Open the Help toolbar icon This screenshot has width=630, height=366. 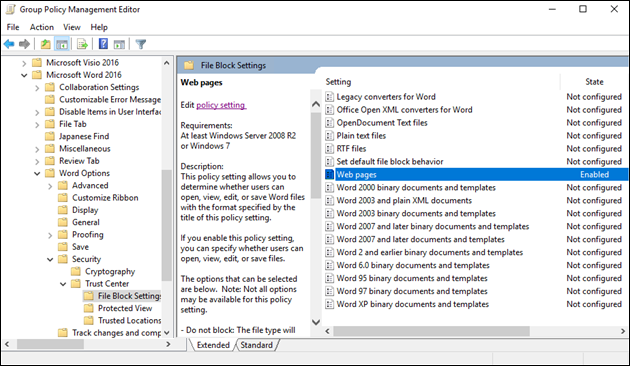click(x=103, y=43)
